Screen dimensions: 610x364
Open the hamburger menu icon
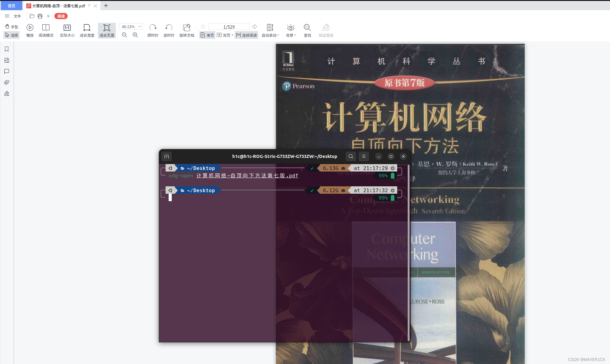(x=7, y=16)
